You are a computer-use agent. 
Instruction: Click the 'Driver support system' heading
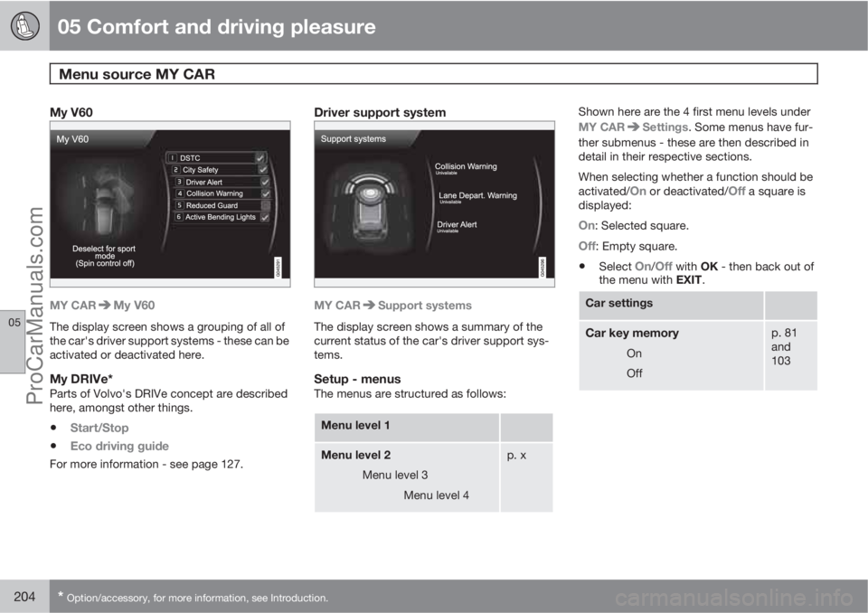pyautogui.click(x=380, y=112)
